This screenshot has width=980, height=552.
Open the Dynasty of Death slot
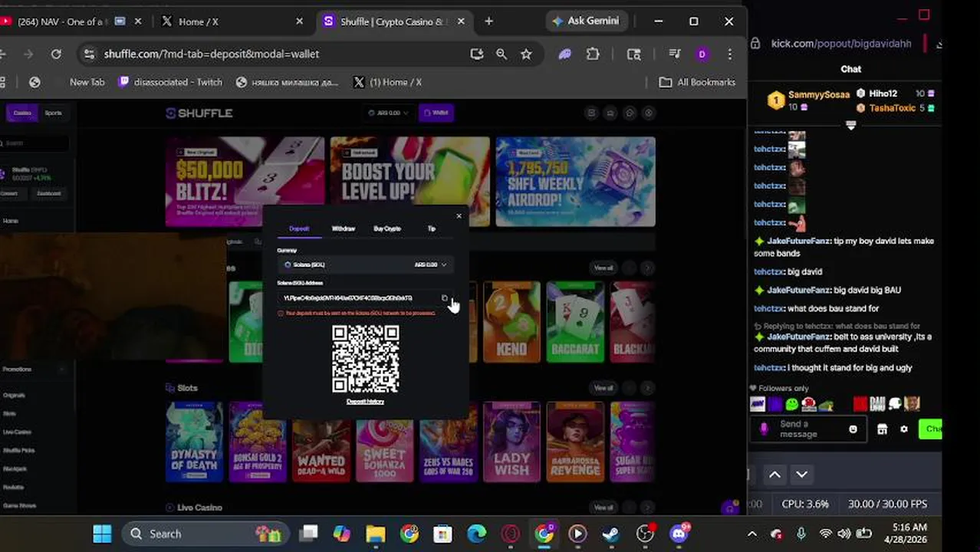point(194,442)
